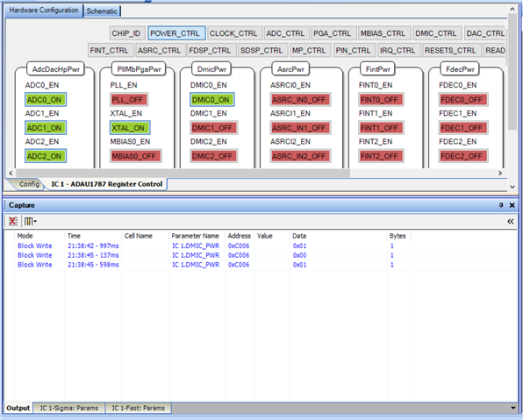Open the DMIC_CTRL register tab

[x=437, y=33]
